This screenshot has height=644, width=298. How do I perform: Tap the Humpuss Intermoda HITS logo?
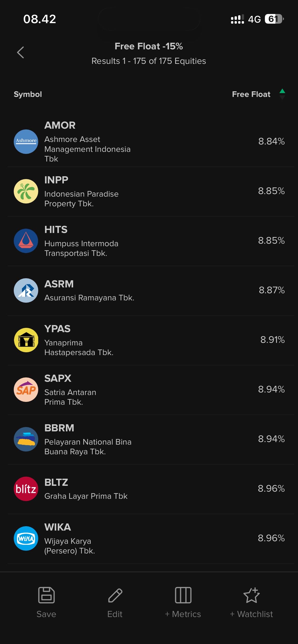(26, 241)
